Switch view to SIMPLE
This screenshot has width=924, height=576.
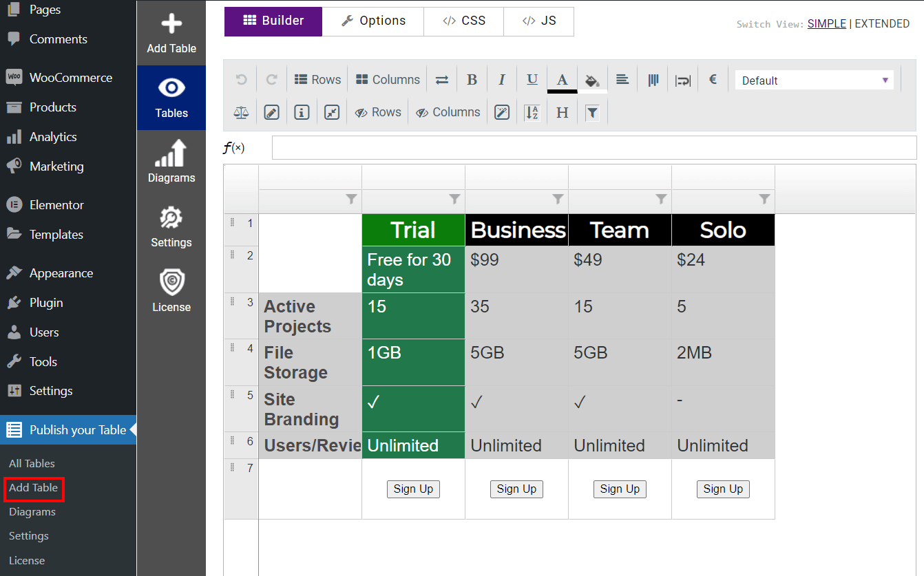tap(826, 23)
